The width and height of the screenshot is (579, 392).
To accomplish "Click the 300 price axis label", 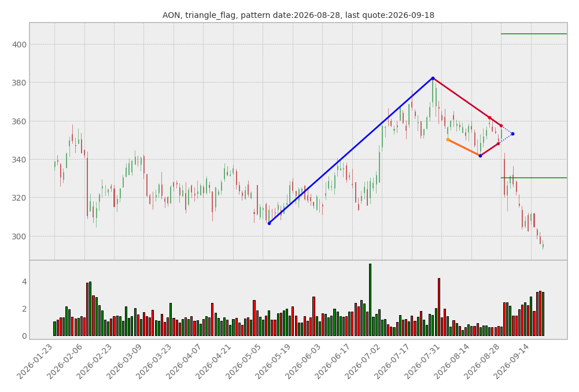I will tap(19, 236).
